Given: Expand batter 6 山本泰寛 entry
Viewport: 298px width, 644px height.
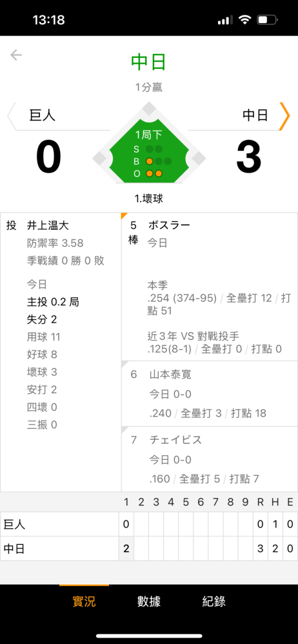Looking at the screenshot, I should point(210,393).
